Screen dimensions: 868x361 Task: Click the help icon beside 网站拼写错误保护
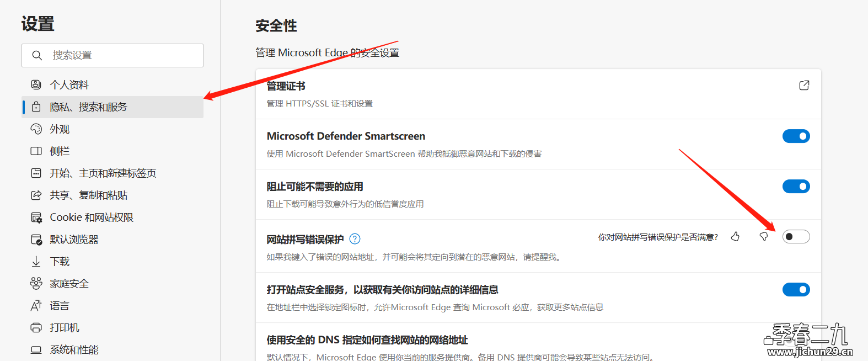coord(355,239)
